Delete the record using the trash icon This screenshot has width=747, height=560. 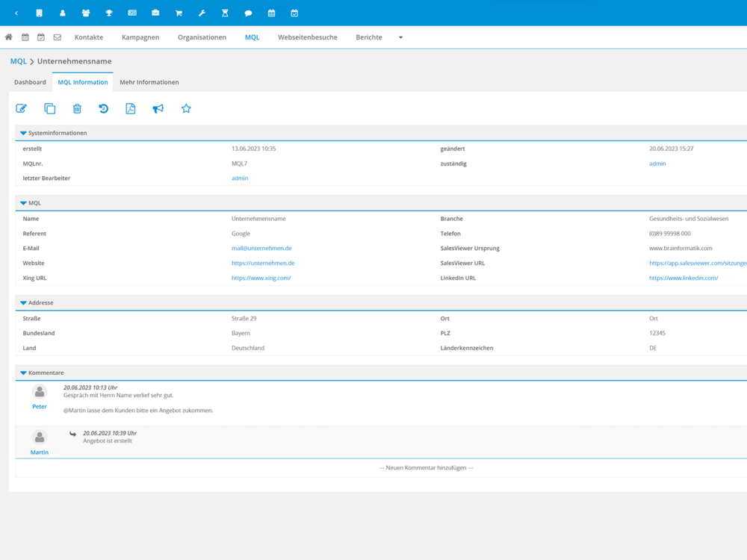(77, 109)
